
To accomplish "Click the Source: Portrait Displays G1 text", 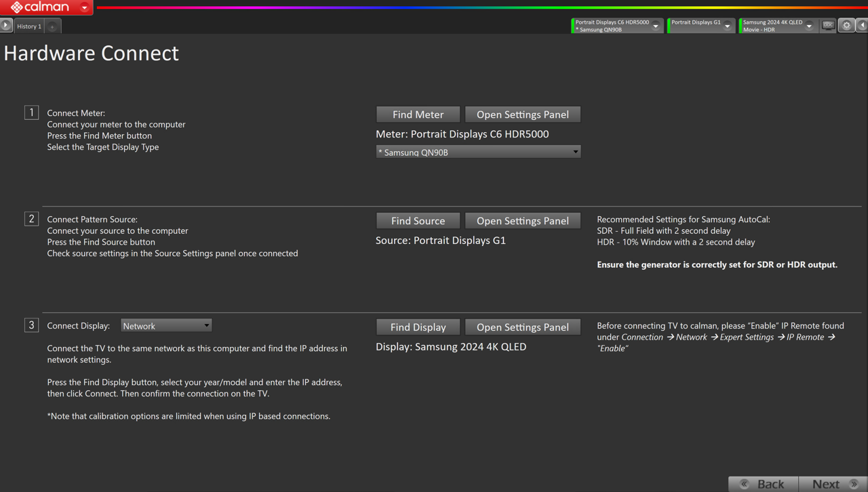I will 441,241.
